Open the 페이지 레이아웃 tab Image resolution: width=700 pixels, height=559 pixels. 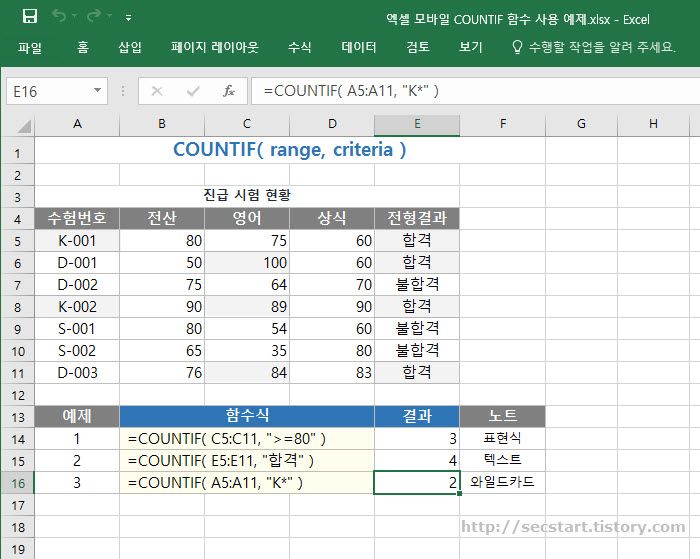click(x=215, y=47)
